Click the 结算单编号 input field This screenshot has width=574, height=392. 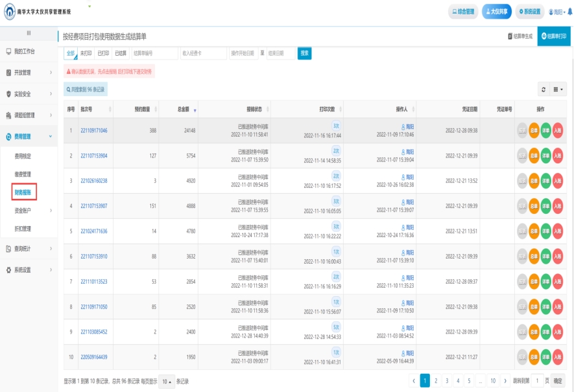coord(154,53)
